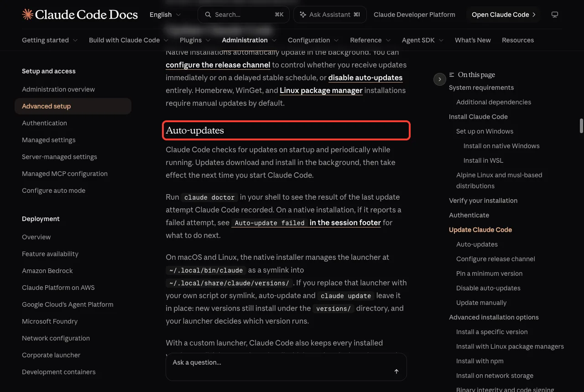Jump to System requirements section
The image size is (584, 392).
pos(481,88)
